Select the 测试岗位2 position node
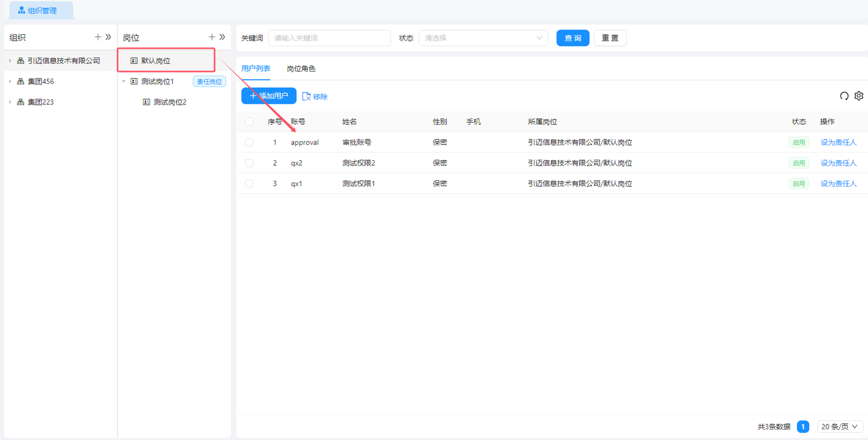The image size is (868, 440). click(x=169, y=102)
